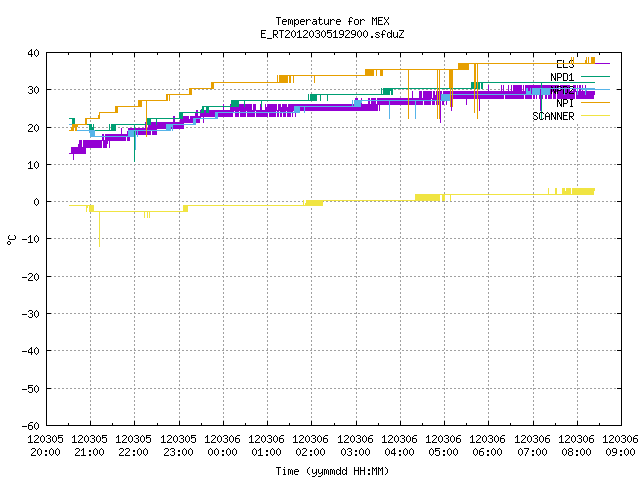Click the °C y-axis unit label
Viewport: 640px width, 480px height.
(11, 240)
